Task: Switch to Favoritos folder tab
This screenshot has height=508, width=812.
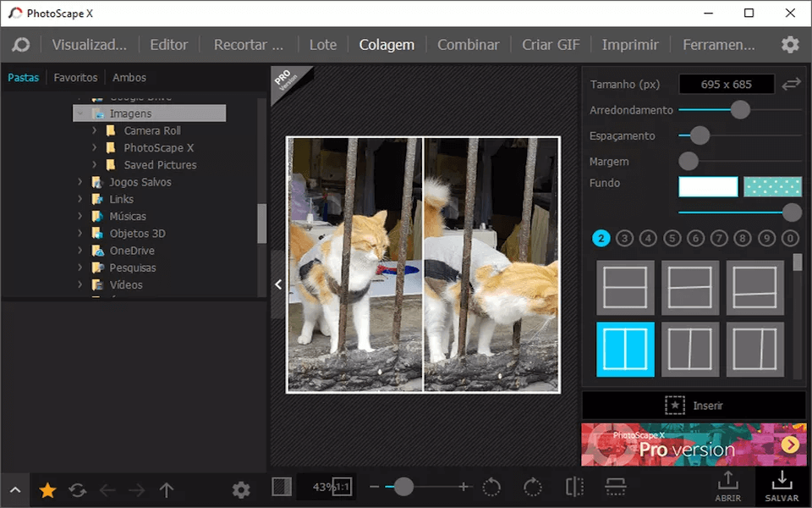Action: (x=75, y=78)
